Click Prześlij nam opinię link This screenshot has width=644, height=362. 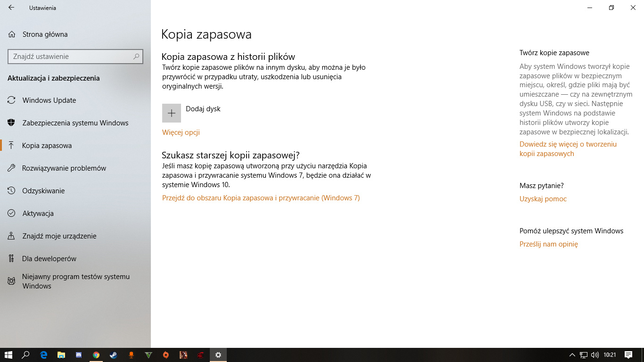[549, 244]
